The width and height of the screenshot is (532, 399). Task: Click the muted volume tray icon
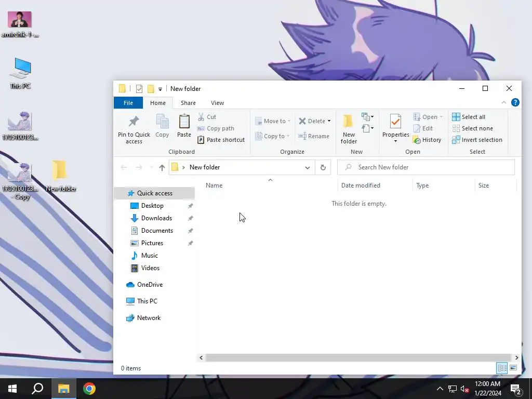465,389
